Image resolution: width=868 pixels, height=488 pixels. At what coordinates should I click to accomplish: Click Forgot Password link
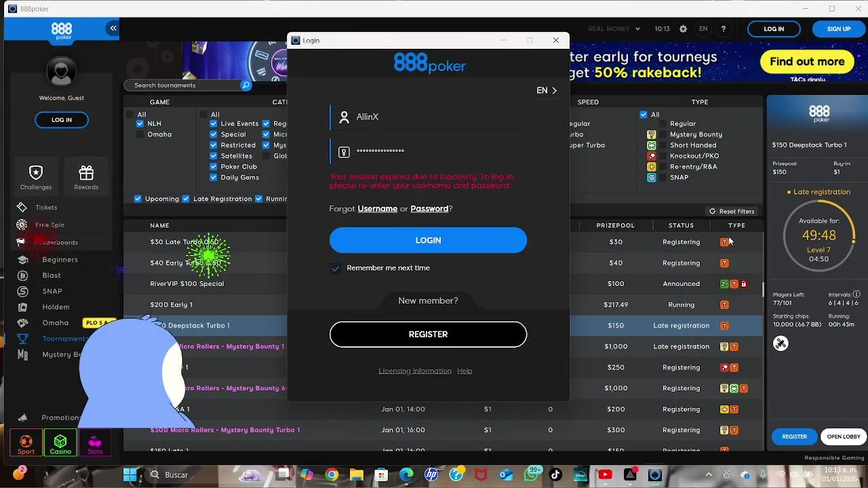(x=429, y=209)
